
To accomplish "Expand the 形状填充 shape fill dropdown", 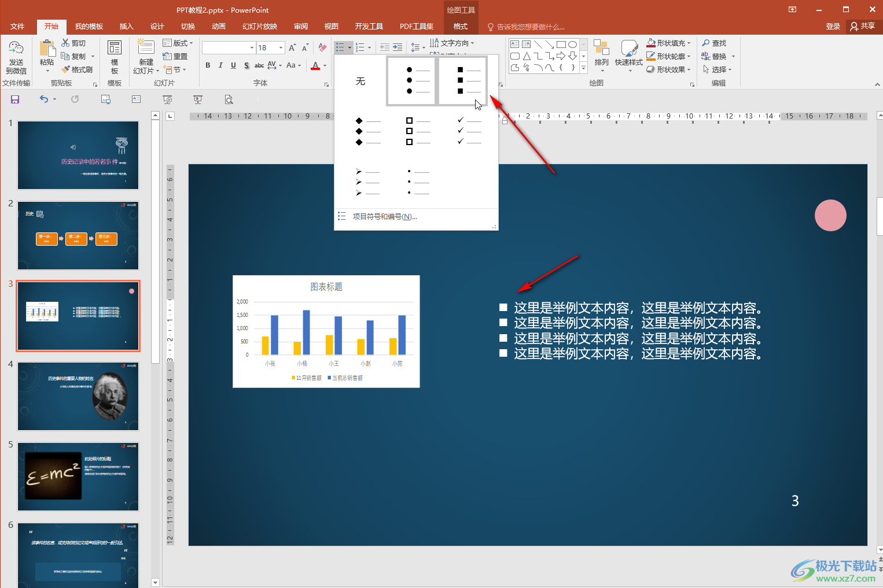I will (x=689, y=43).
